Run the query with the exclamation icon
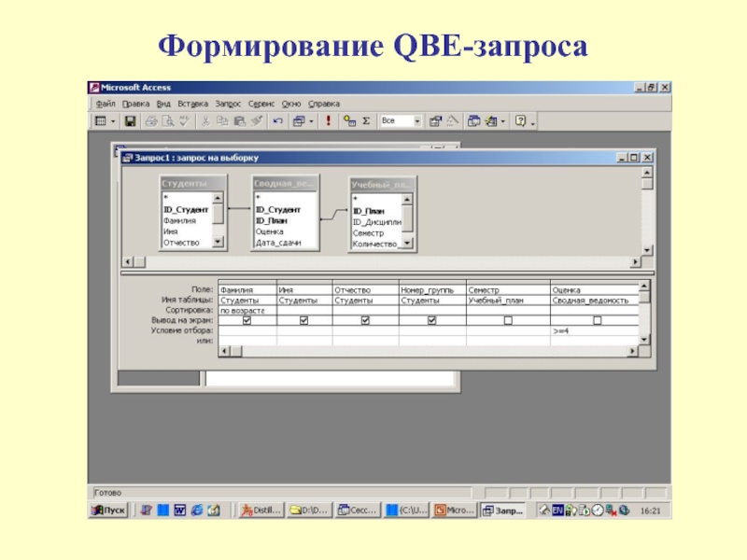The height and width of the screenshot is (560, 747). (x=329, y=121)
